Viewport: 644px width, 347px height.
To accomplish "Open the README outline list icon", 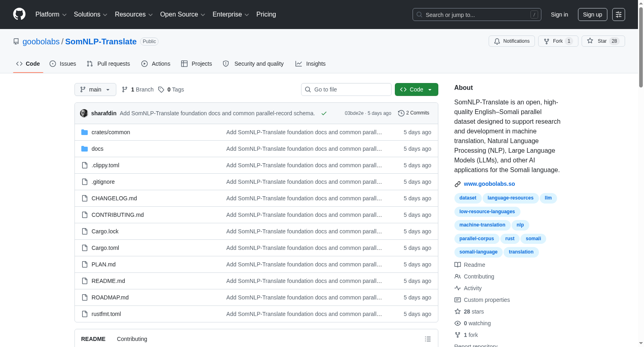I will [428, 339].
